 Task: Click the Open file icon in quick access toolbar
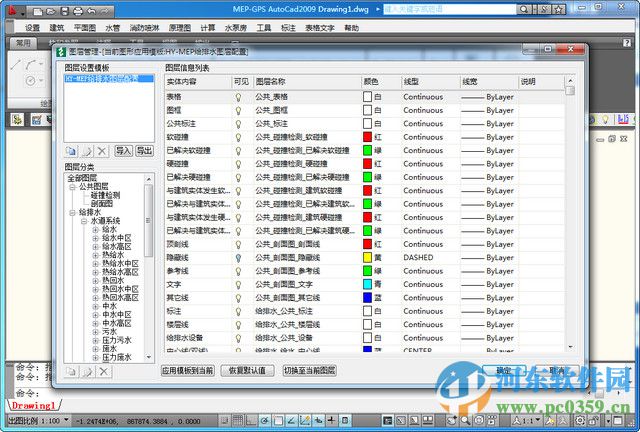point(51,11)
